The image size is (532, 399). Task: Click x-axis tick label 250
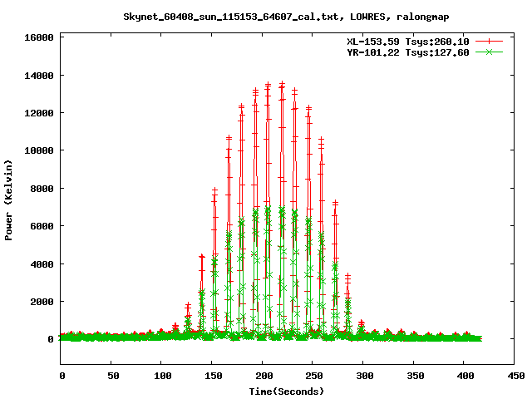coord(314,376)
